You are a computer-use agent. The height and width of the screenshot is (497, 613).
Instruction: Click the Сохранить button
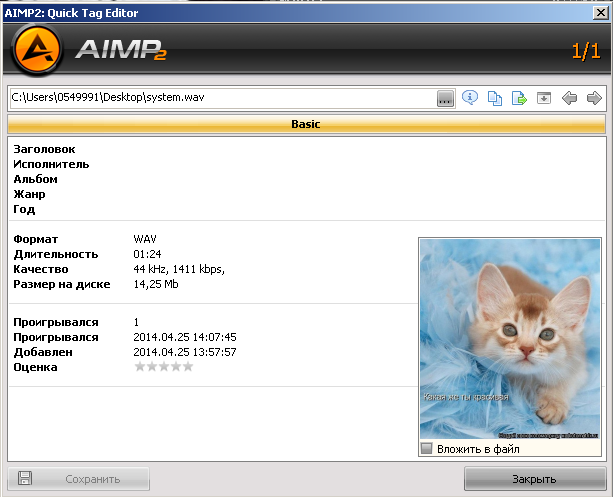coord(78,479)
